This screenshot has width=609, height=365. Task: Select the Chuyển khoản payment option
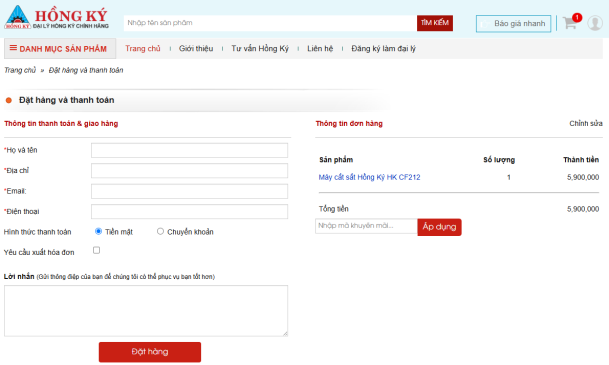160,231
